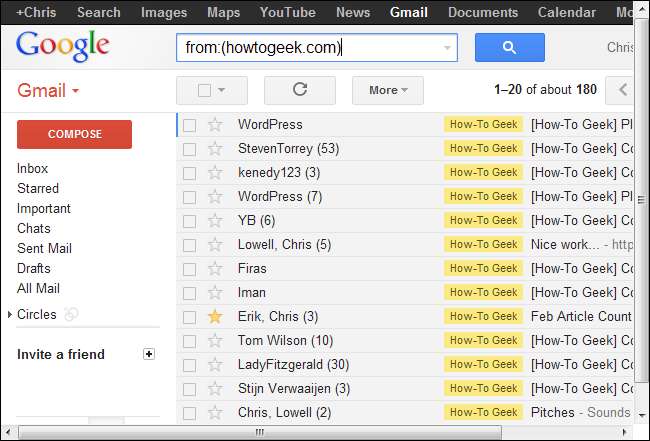Open the Sent Mail folder
The image size is (650, 441).
point(44,248)
